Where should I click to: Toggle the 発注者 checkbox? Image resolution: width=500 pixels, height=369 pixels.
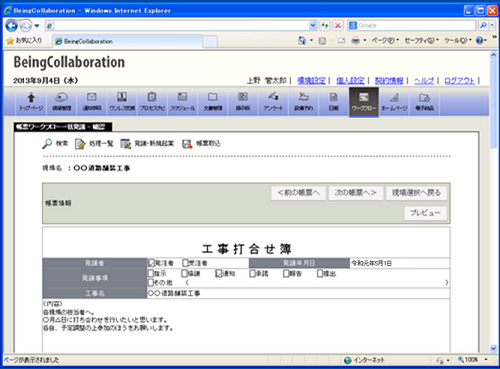pyautogui.click(x=152, y=263)
